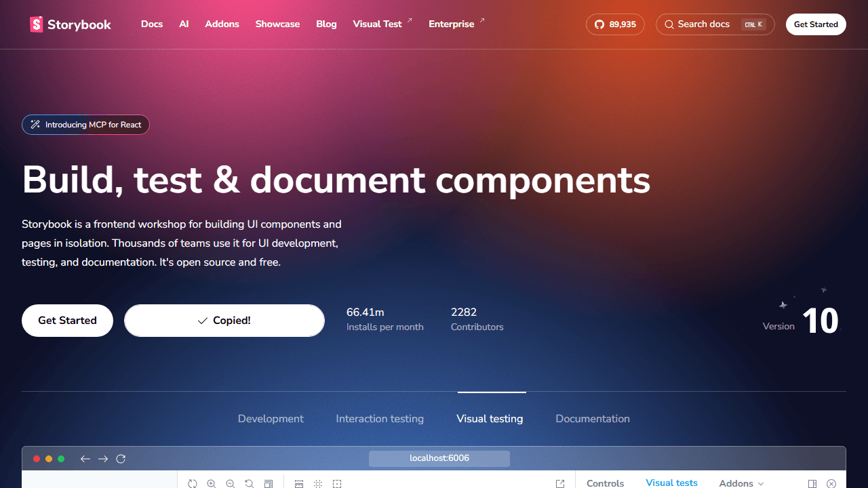Viewport: 868px width, 488px height.
Task: Switch to the Development tab
Action: tap(271, 419)
